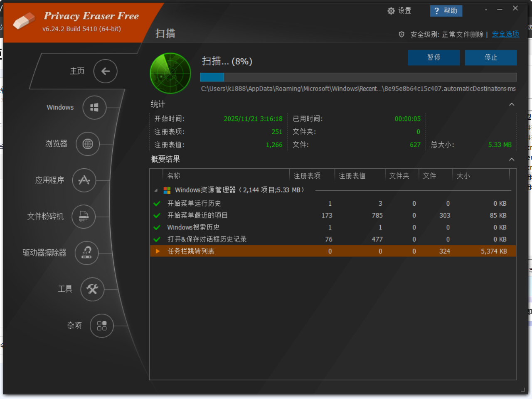
Task: Click the 应用程序 (Applications) icon
Action: pos(84,180)
